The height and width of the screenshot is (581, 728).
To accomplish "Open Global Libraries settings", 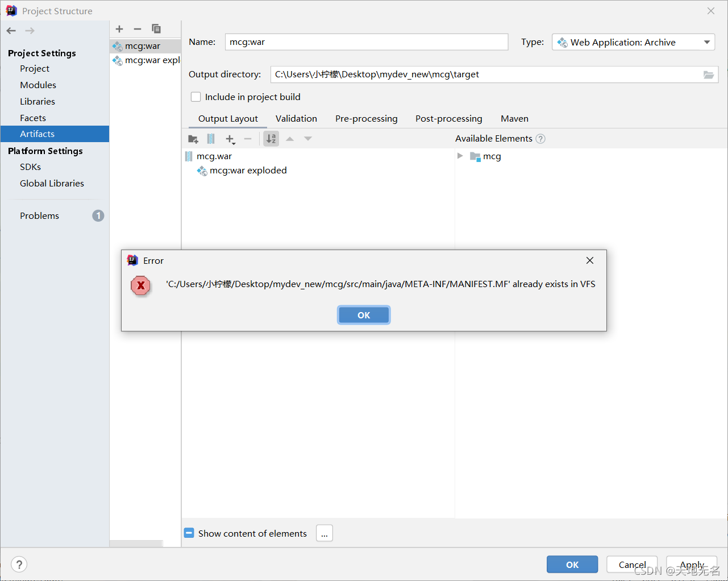I will pyautogui.click(x=52, y=183).
